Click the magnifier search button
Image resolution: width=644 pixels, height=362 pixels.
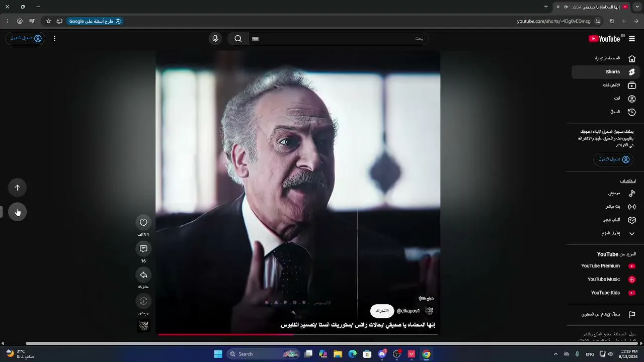pyautogui.click(x=238, y=39)
